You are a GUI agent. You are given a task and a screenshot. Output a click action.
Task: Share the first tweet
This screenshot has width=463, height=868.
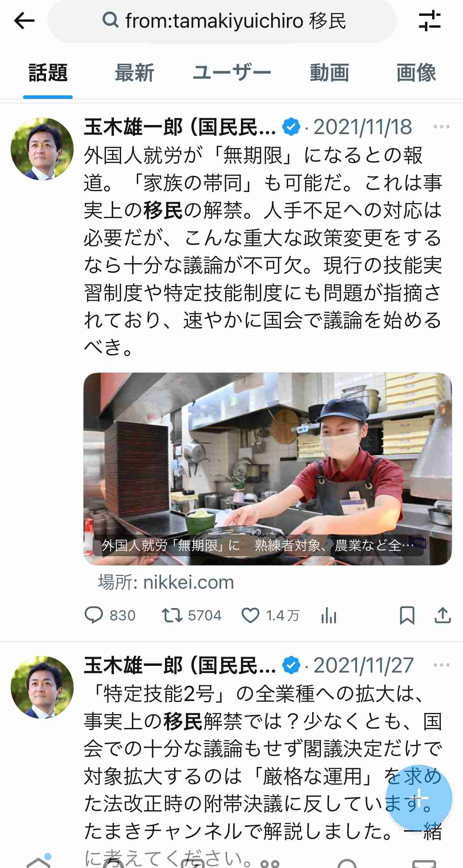(x=442, y=615)
